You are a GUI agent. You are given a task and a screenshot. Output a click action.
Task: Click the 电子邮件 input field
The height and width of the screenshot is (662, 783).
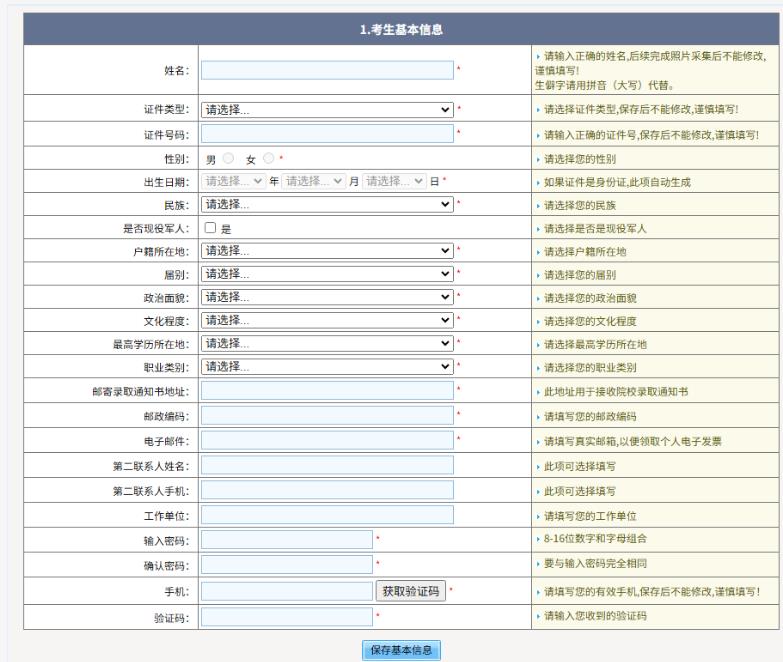click(327, 440)
